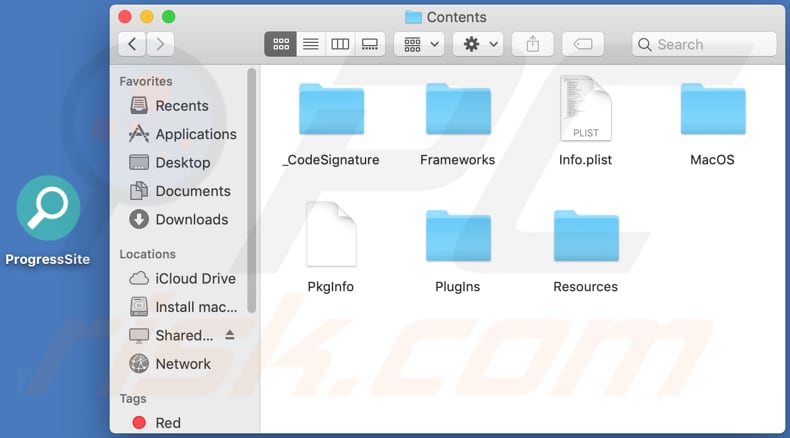Open Network in the sidebar
The width and height of the screenshot is (790, 438).
coord(170,364)
